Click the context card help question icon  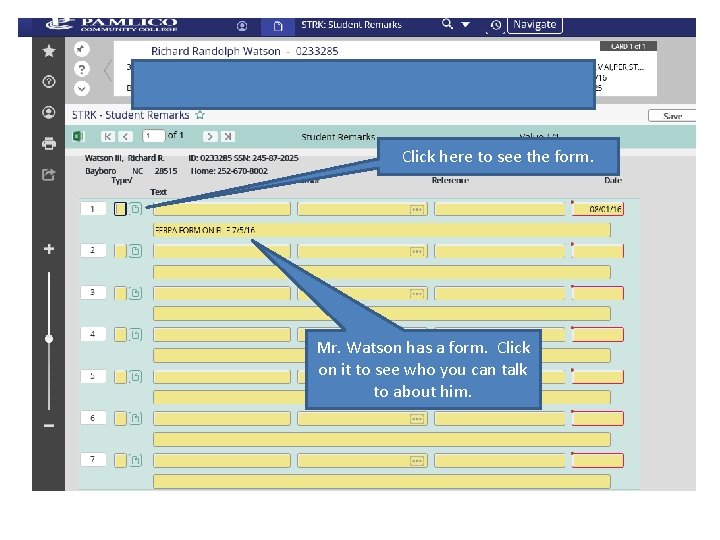pos(81,69)
